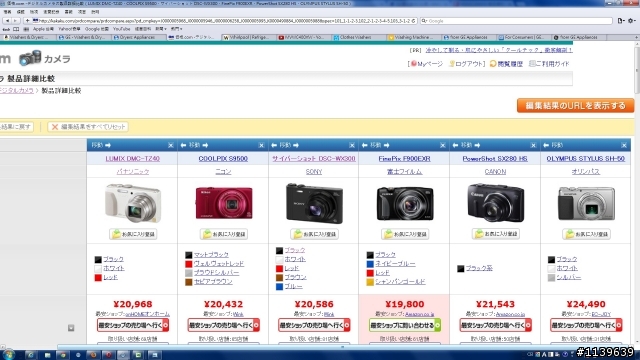The height and width of the screenshot is (360, 640).
Task: Open Myページ link
Action: click(x=427, y=64)
